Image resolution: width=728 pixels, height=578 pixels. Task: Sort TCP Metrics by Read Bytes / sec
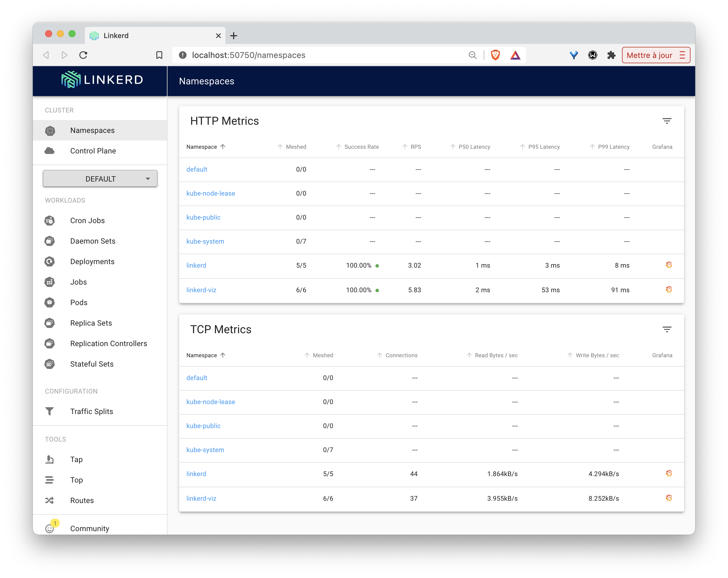[492, 355]
